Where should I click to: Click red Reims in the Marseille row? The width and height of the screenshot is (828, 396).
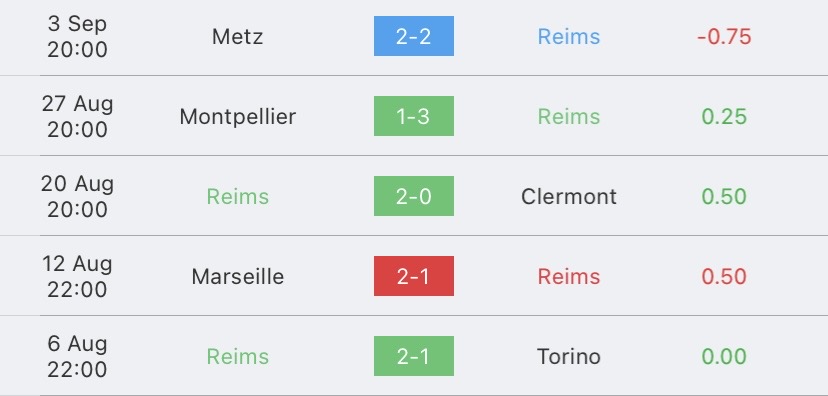[569, 277]
